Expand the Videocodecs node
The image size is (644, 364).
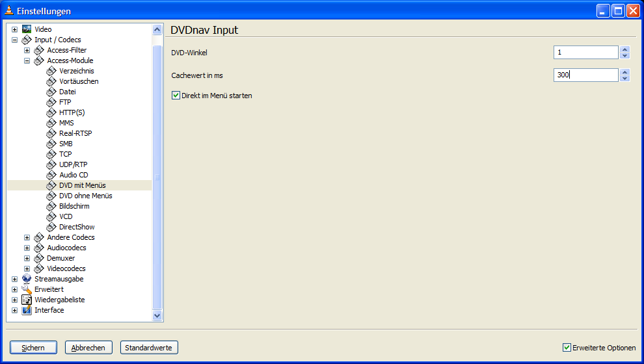(x=27, y=269)
